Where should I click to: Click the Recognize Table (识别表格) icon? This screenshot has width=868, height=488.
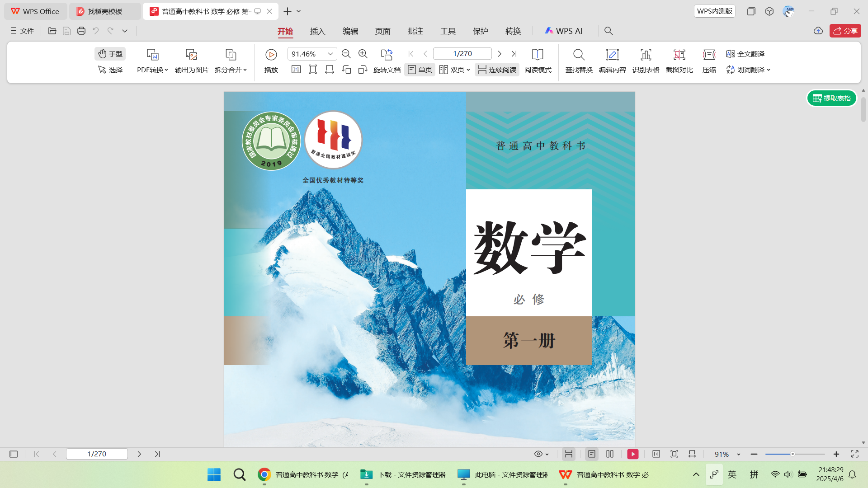646,55
